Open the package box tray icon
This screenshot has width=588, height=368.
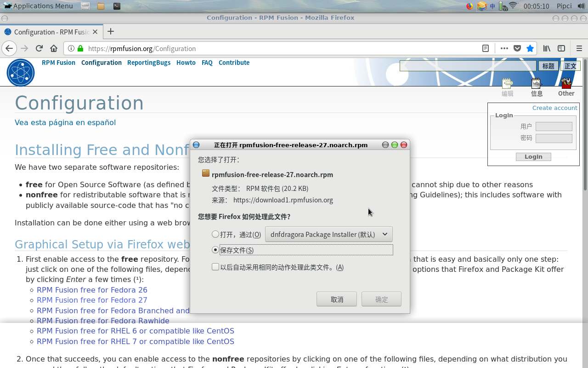point(481,6)
